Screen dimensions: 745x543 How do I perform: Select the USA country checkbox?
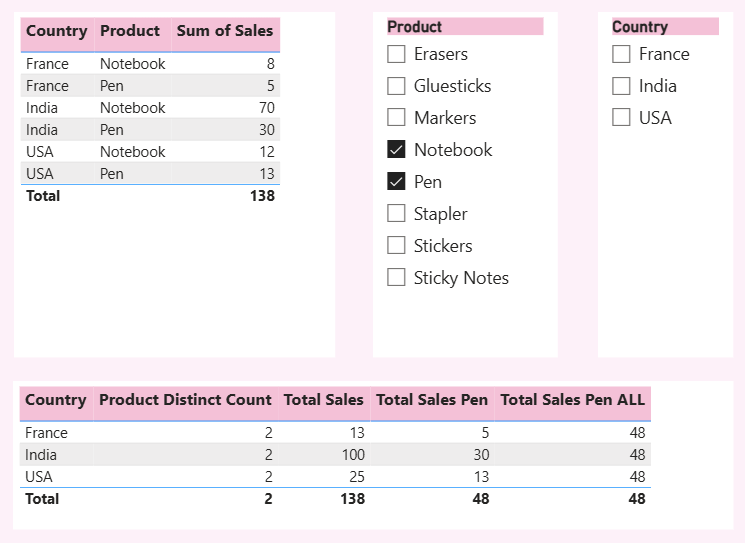click(x=622, y=118)
